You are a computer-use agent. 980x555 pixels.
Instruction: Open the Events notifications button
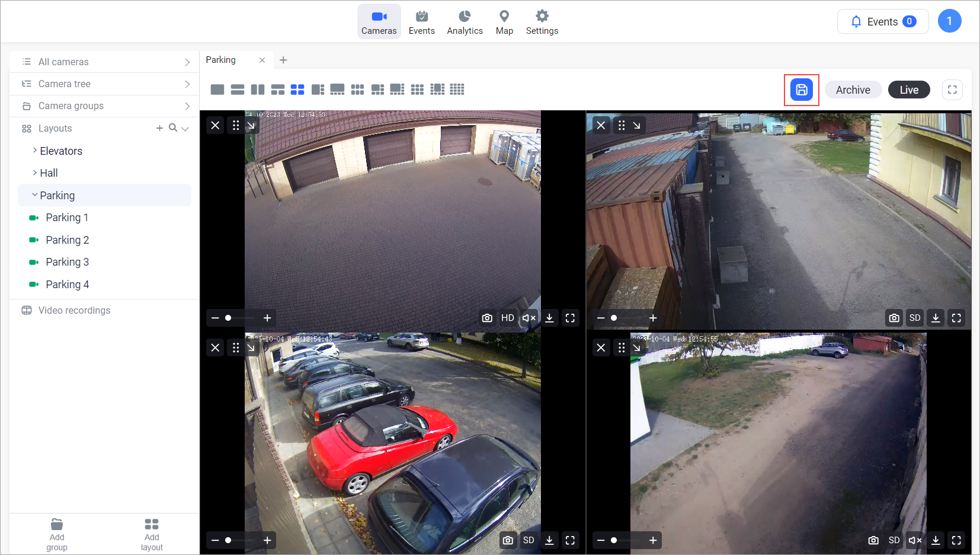pyautogui.click(x=882, y=22)
